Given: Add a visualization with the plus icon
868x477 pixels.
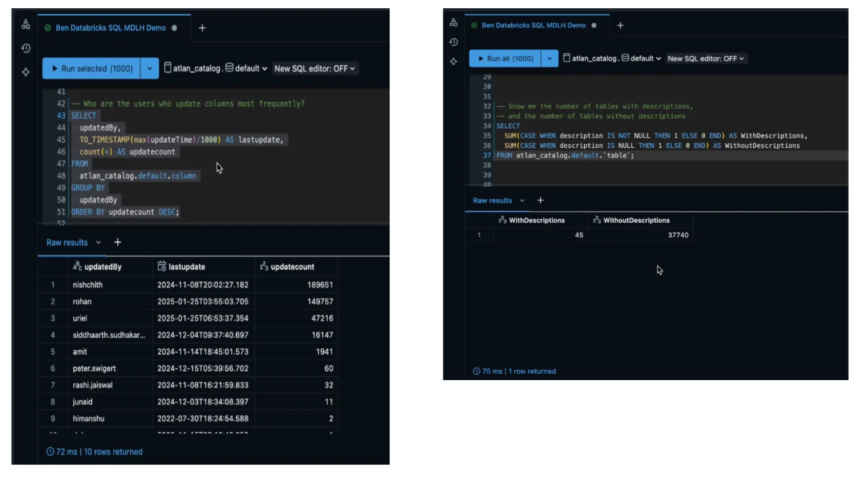Looking at the screenshot, I should tap(118, 242).
